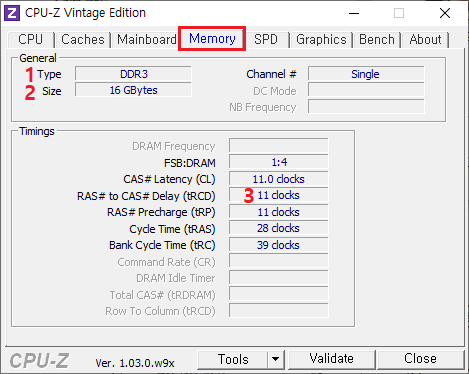The image size is (469, 374).
Task: Select the Memory tab
Action: pos(212,39)
